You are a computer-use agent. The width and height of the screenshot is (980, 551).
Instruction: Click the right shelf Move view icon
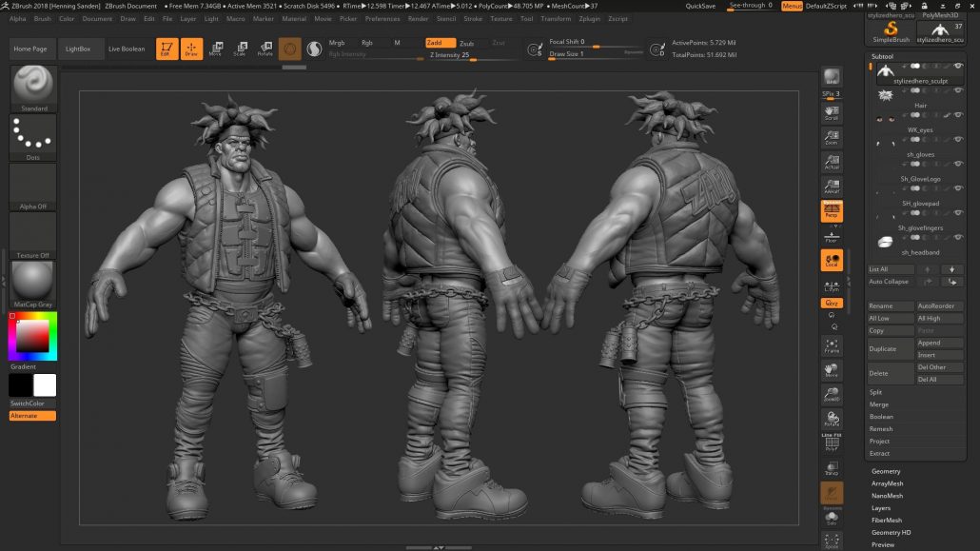[x=832, y=370]
